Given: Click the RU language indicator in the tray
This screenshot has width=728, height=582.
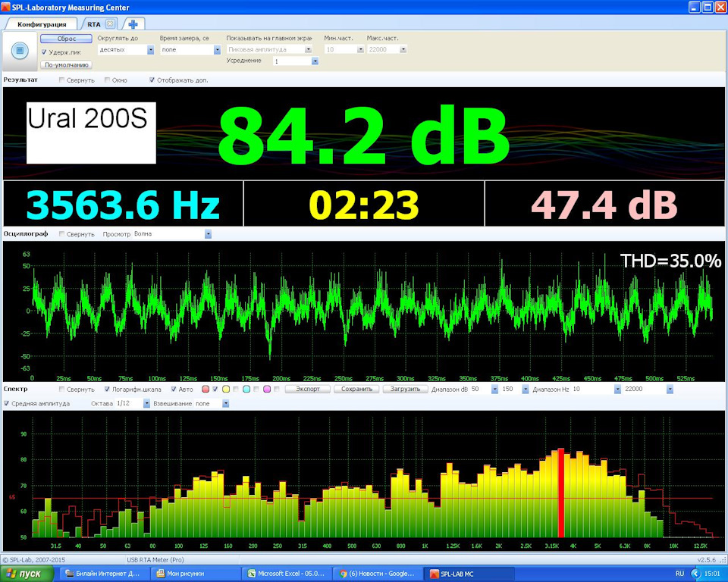Looking at the screenshot, I should pyautogui.click(x=679, y=574).
